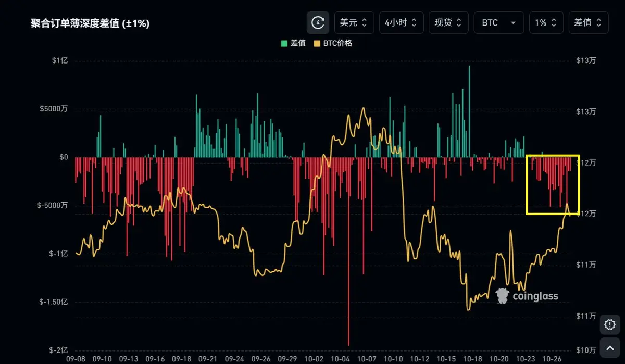Open the 美元 currency dropdown
Viewport: 625px width, 364px height.
tap(354, 23)
